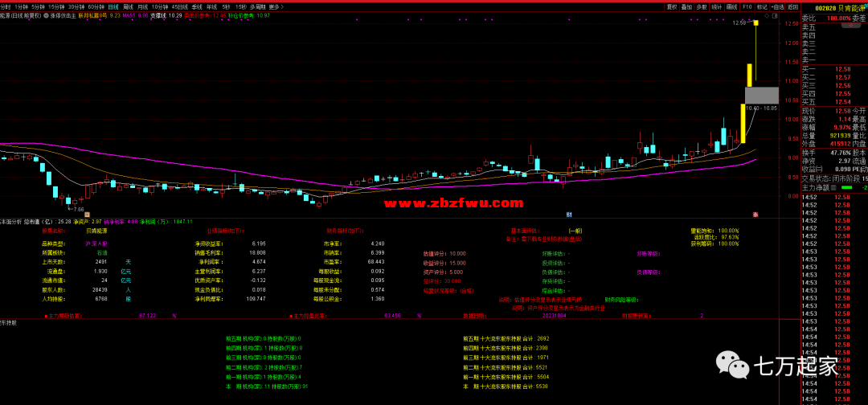Click the 返回 back button
Viewport: 868px width, 405px height.
click(792, 6)
